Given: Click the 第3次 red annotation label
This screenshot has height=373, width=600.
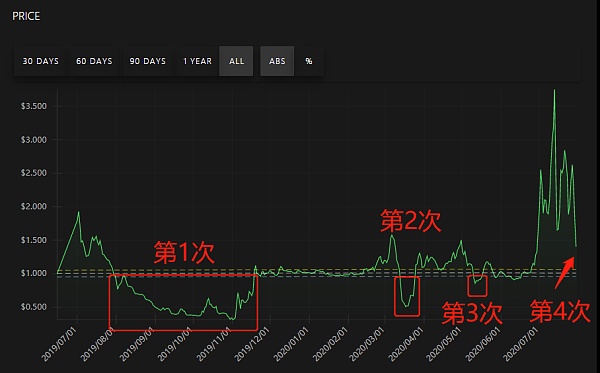Looking at the screenshot, I should [472, 313].
